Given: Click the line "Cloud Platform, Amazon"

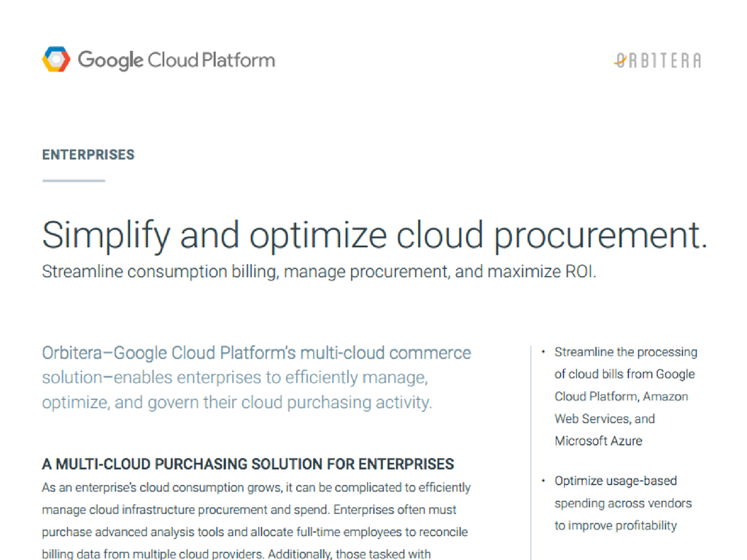Looking at the screenshot, I should click(x=622, y=396).
